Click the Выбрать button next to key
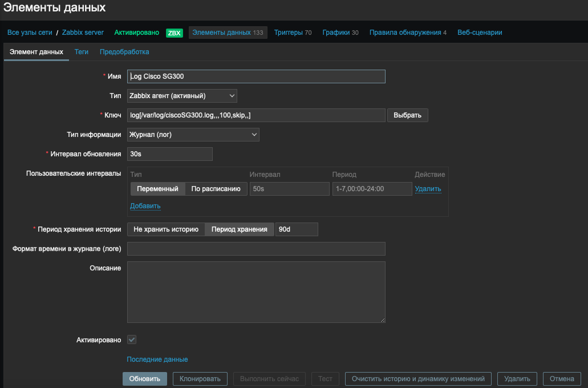 click(x=408, y=115)
